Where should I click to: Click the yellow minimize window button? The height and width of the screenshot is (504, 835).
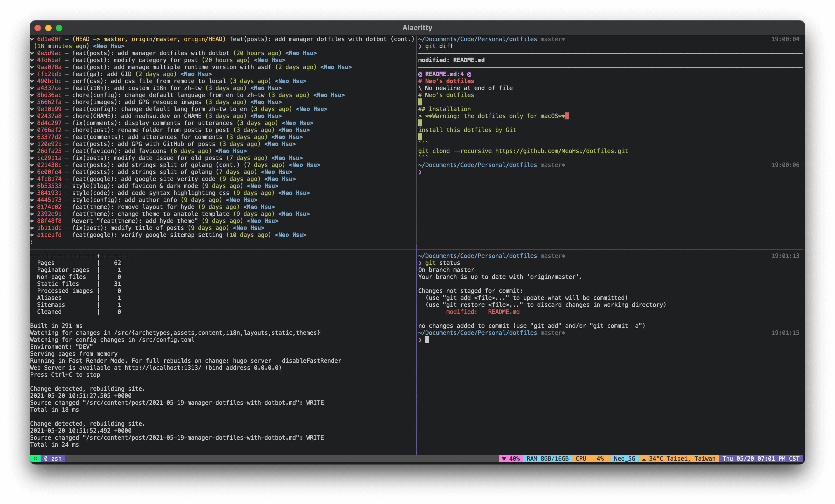tap(48, 28)
